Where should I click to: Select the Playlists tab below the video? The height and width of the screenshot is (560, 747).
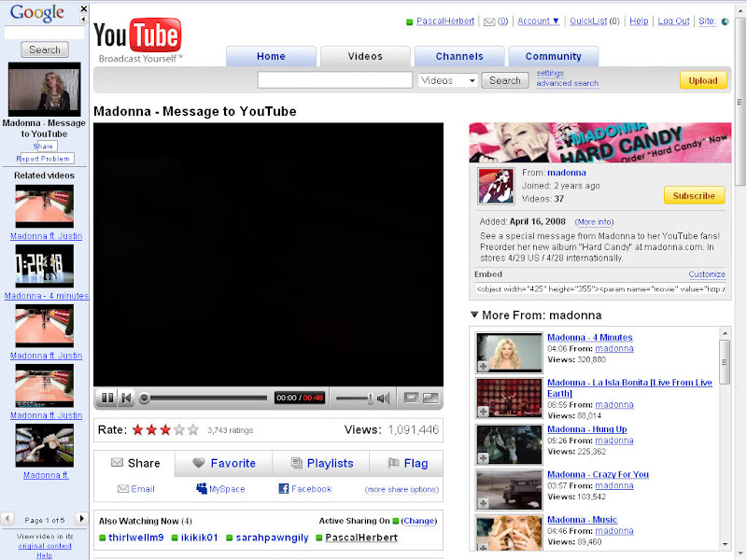[x=321, y=463]
